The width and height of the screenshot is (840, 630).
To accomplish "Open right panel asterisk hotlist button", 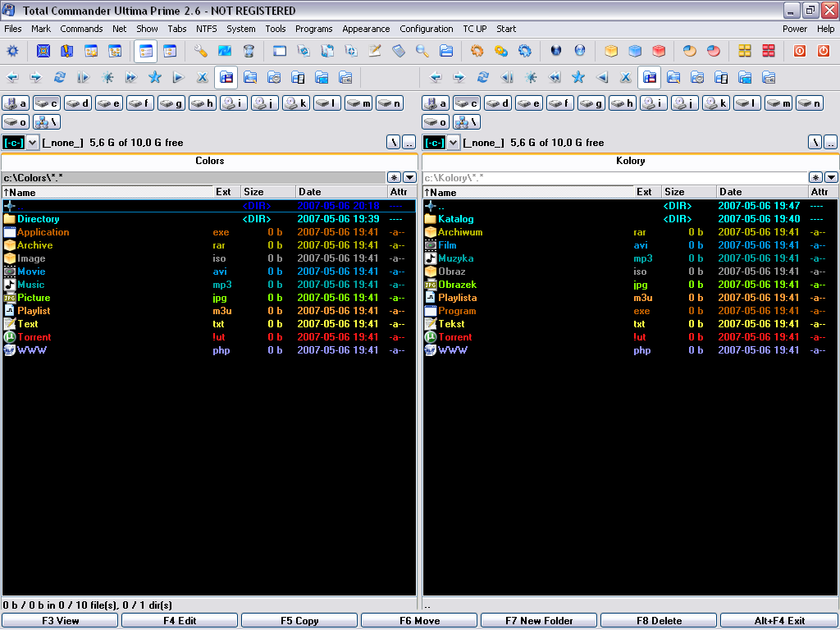I will (x=816, y=177).
